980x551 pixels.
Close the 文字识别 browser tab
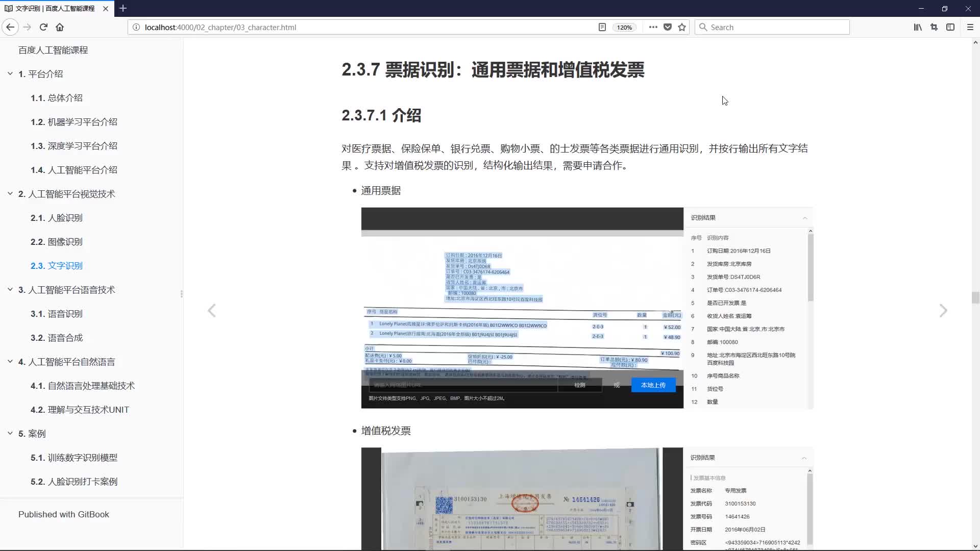[106, 8]
